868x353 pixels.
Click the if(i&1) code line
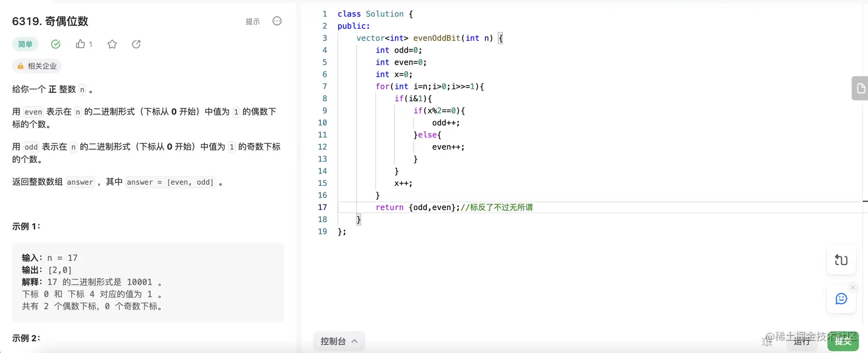pos(413,99)
